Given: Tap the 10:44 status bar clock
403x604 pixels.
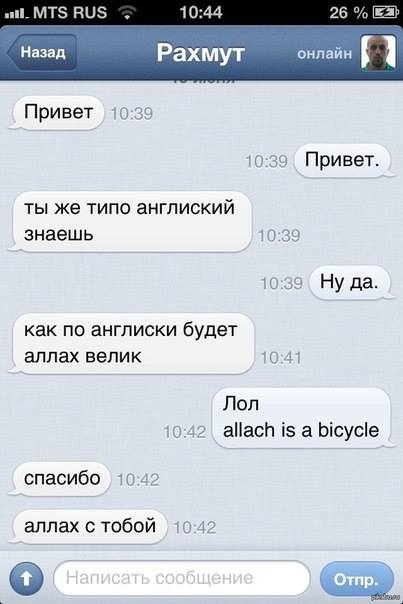Looking at the screenshot, I should point(201,12).
